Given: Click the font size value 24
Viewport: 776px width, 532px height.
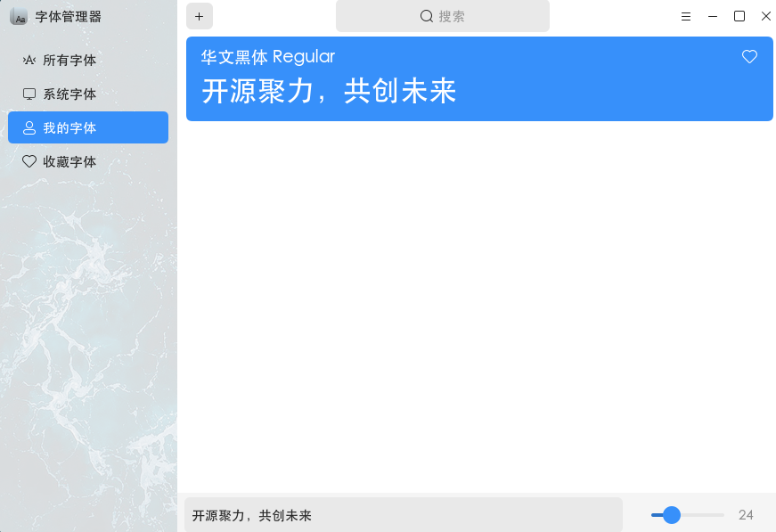Looking at the screenshot, I should click(746, 515).
